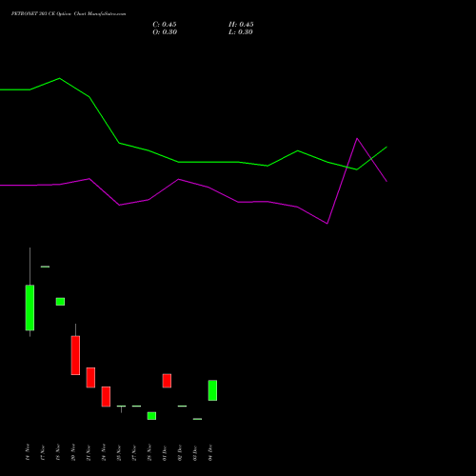Image resolution: width=476 pixels, height=476 pixels.
Task: Click the '21 Nov' date axis label
Action: [89, 452]
